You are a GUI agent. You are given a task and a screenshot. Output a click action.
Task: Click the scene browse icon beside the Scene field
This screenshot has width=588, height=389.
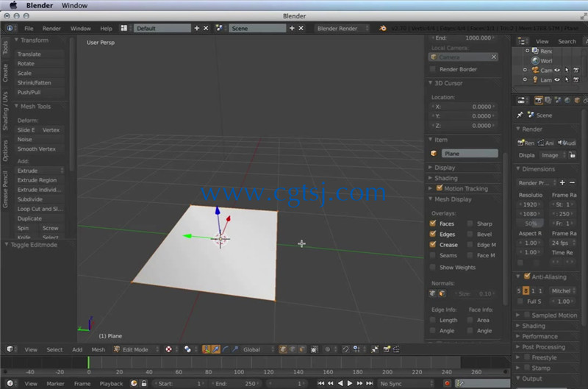(x=219, y=28)
